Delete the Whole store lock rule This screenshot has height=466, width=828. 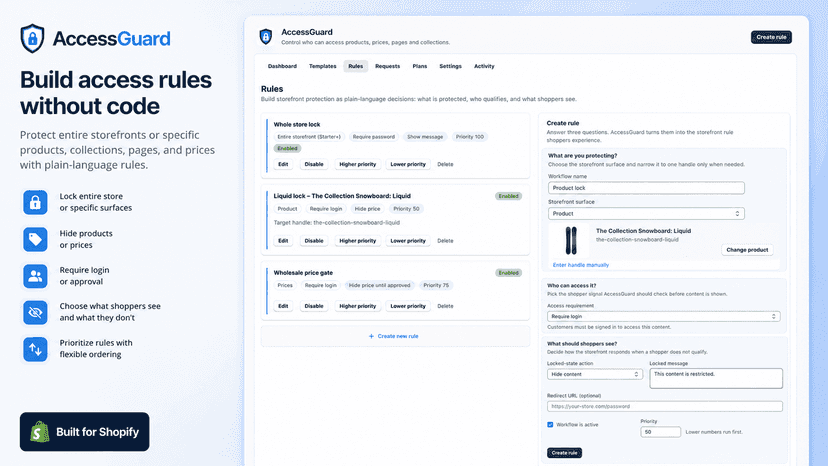[445, 164]
